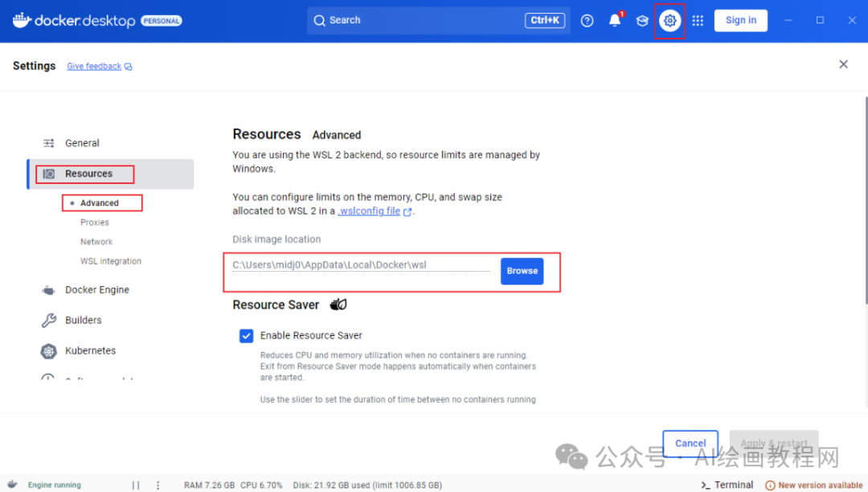Open the Terminal from status bar
Viewport: 868px width, 492px height.
(727, 485)
